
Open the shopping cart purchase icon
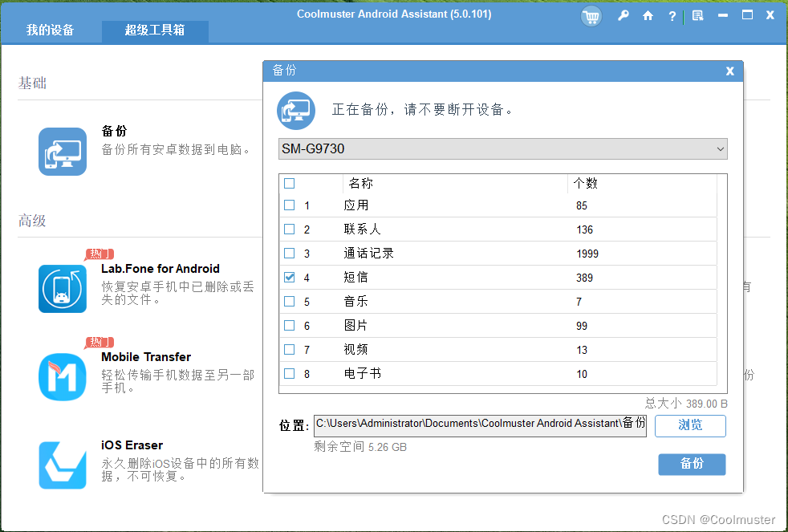coord(591,16)
